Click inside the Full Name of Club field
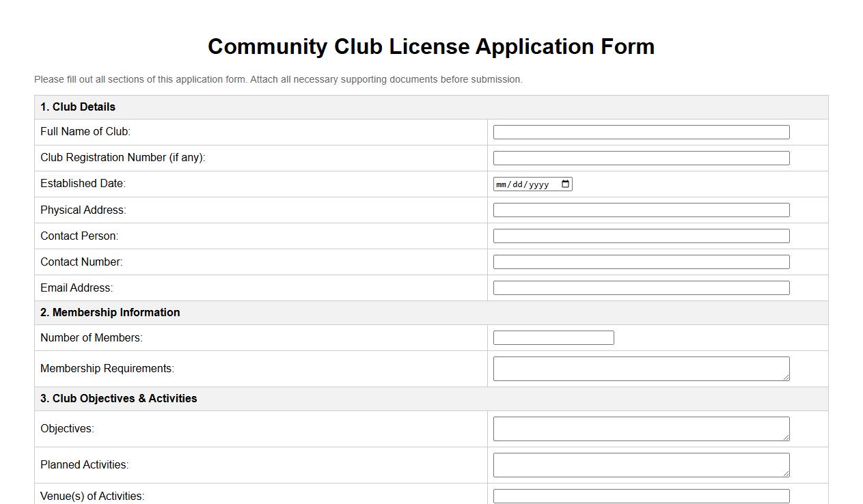 [x=640, y=131]
